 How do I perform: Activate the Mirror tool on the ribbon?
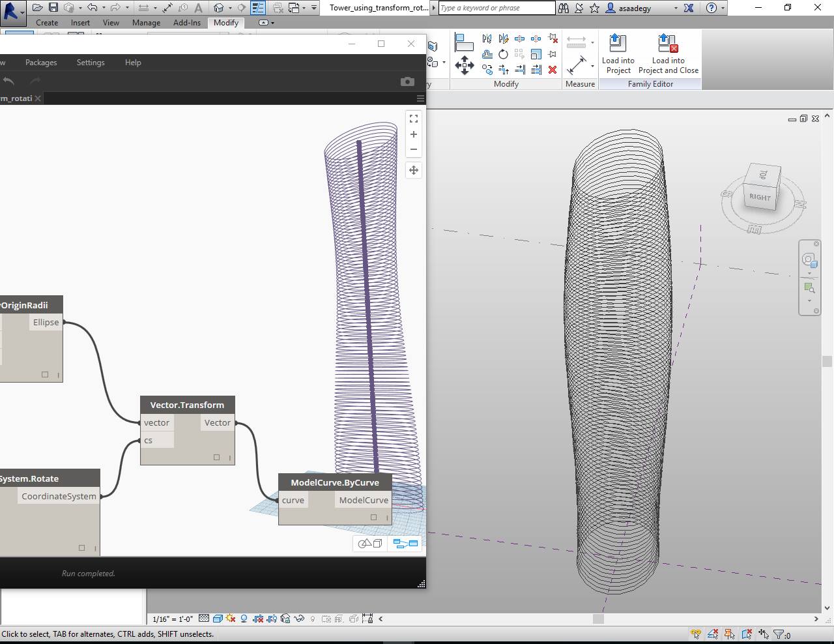coord(486,39)
